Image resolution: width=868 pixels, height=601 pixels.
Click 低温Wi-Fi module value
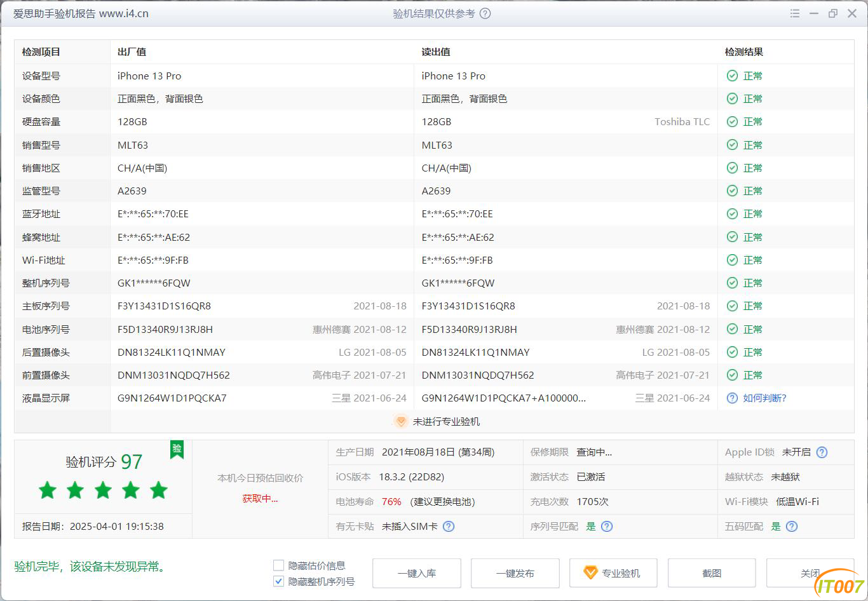pos(797,502)
